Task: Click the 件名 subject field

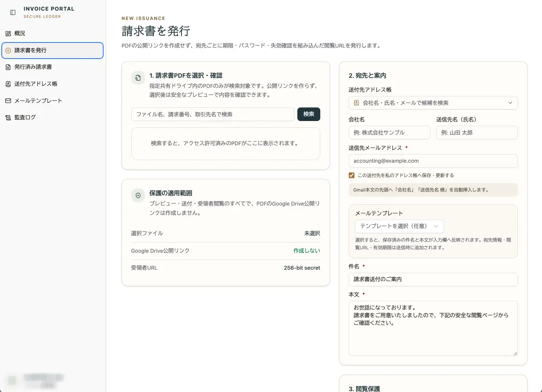Action: click(x=433, y=279)
